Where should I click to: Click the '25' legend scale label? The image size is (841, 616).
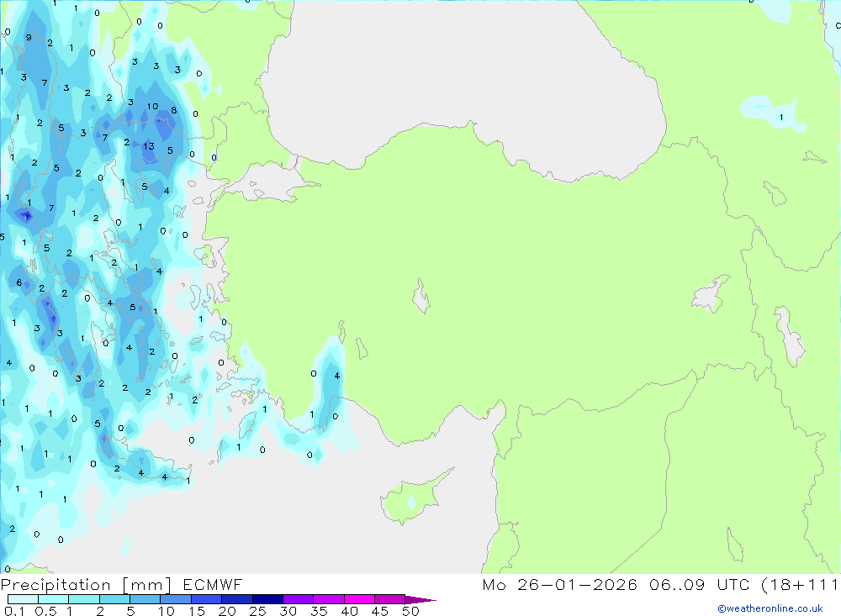coord(257,611)
